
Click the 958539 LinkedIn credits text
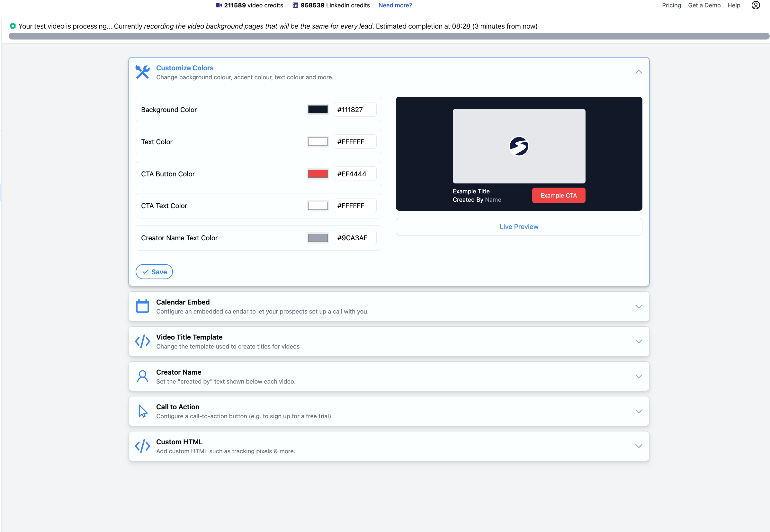[x=335, y=5]
